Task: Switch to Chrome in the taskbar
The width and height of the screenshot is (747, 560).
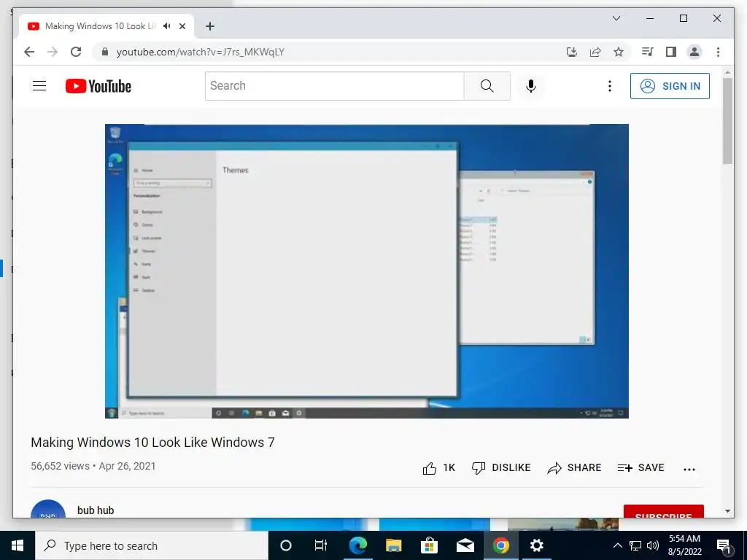Action: (500, 545)
